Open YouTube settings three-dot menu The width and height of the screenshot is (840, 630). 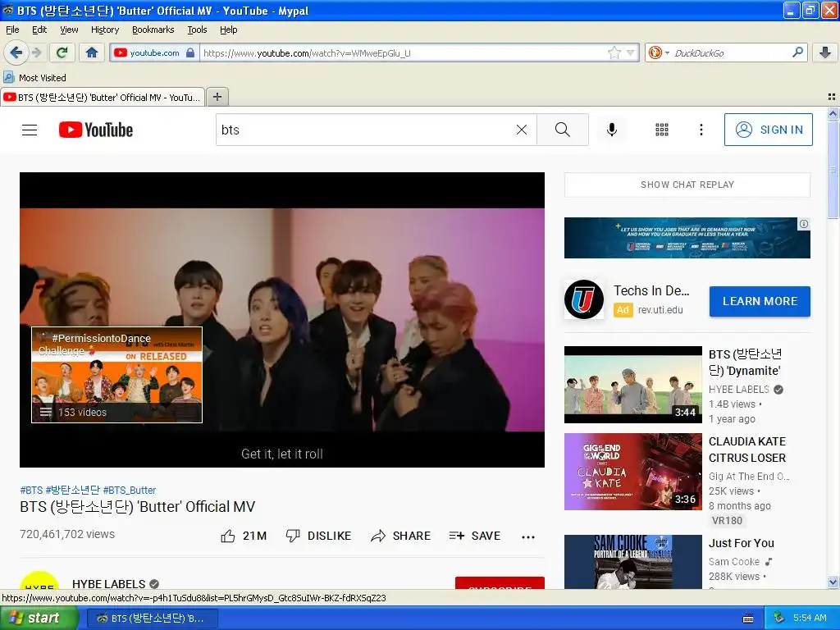click(701, 130)
